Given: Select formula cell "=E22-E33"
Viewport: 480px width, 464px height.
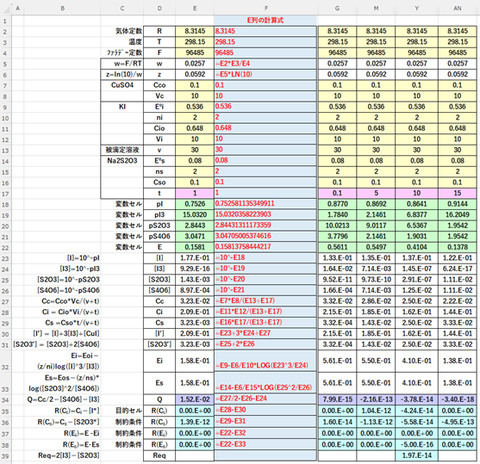Looking at the screenshot, I should (266, 444).
